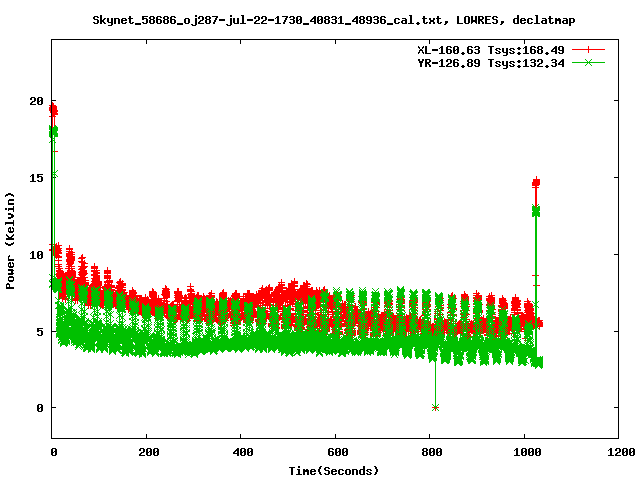Viewport: 640px width, 480px height.
Task: Click the plot title Skynet_58686_oj287 text
Action: (334, 20)
